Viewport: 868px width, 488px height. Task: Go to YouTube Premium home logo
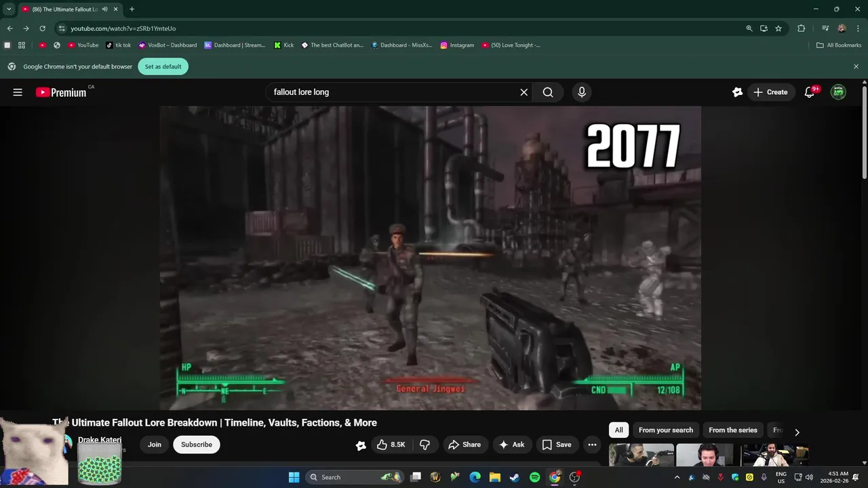(x=61, y=92)
